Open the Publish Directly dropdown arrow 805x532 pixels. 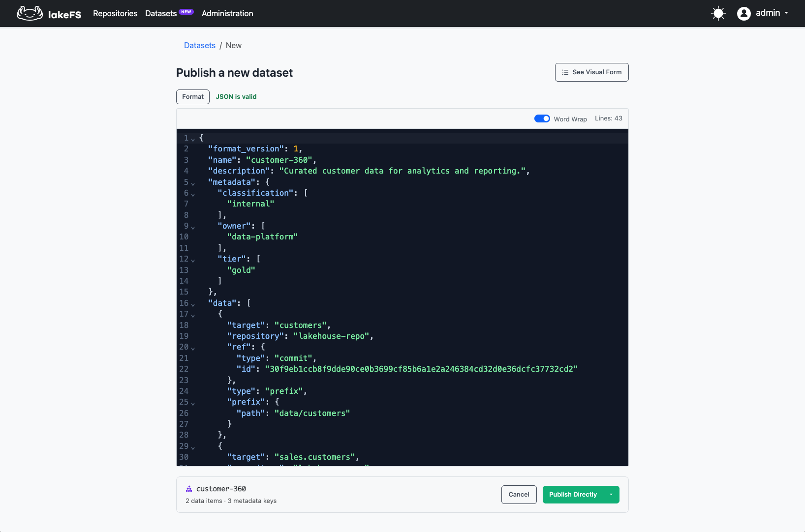(x=611, y=495)
